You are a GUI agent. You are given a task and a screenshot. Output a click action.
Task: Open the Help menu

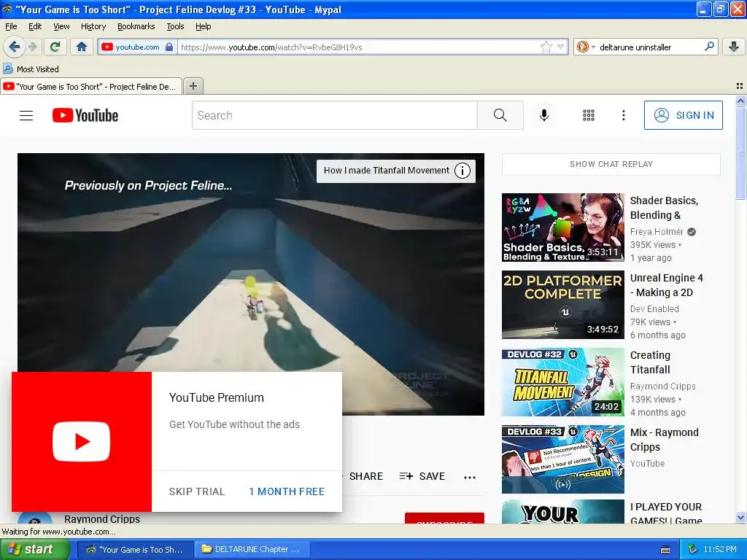[203, 26]
